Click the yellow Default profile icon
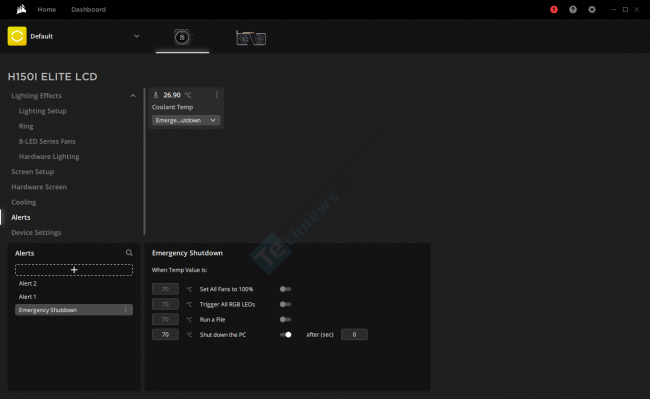 17,36
